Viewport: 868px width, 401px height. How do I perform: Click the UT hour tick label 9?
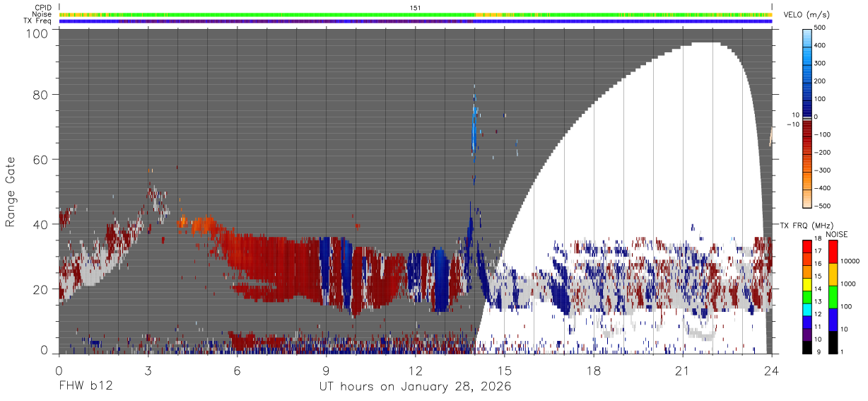(326, 370)
